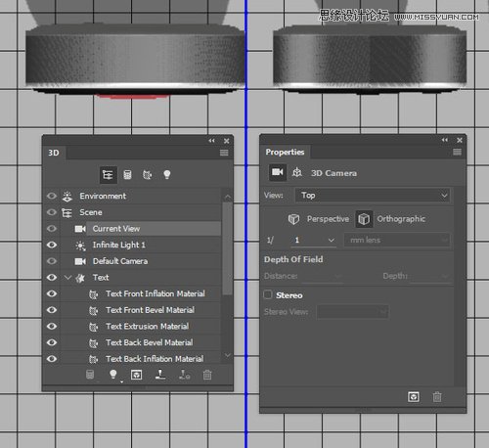This screenshot has height=448, width=489.
Task: Collapse the Text mesh tree
Action: [x=67, y=277]
